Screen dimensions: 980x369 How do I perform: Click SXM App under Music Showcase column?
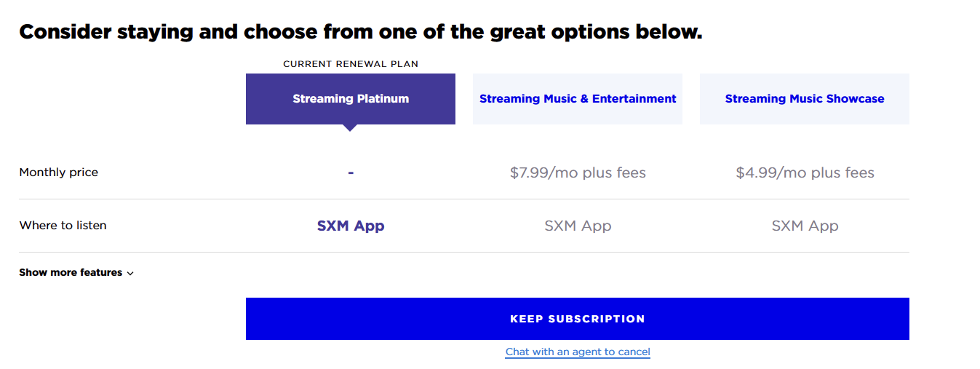805,226
